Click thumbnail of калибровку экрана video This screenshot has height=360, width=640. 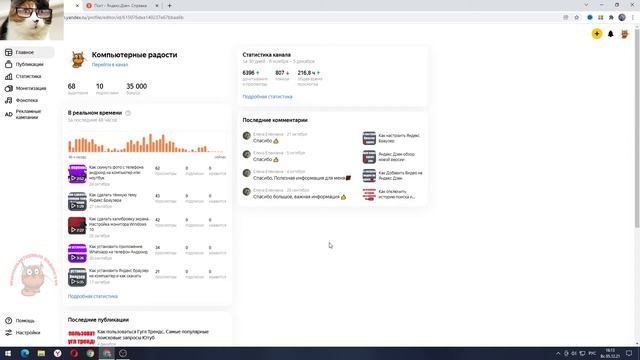[x=77, y=225]
